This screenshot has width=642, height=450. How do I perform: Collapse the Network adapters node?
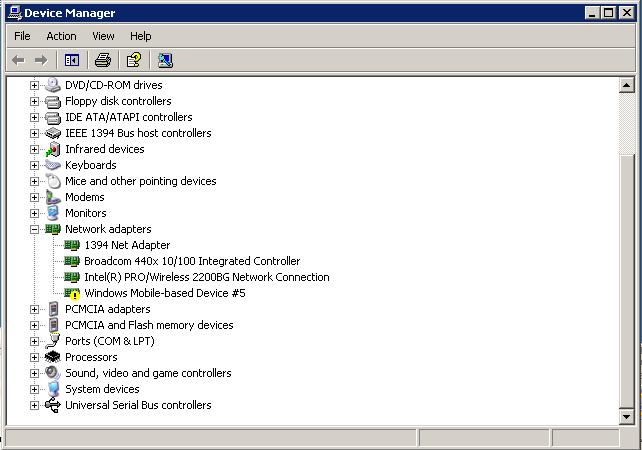click(34, 229)
